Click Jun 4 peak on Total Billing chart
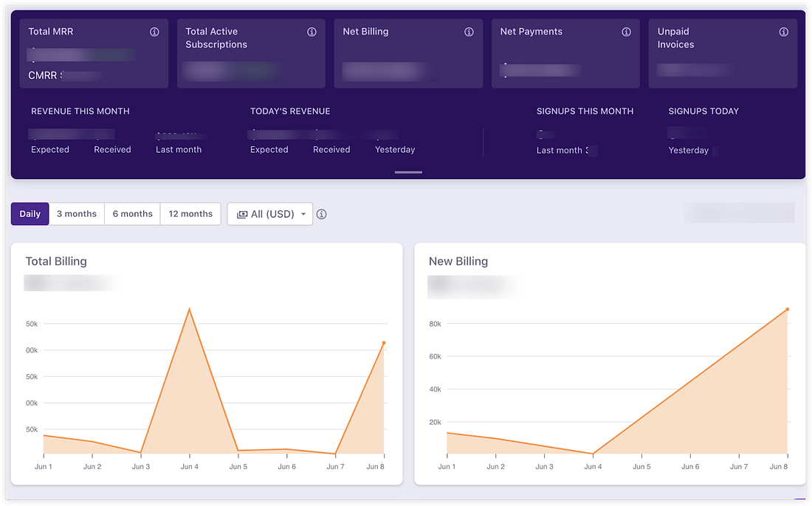Screen dimensions: 812x506 pyautogui.click(x=190, y=308)
